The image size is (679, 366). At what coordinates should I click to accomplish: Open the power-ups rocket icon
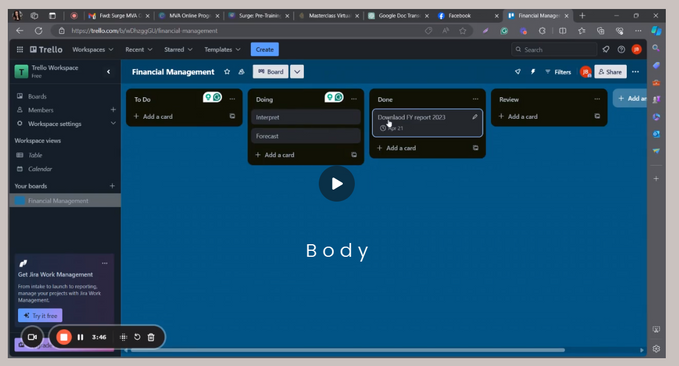(518, 72)
